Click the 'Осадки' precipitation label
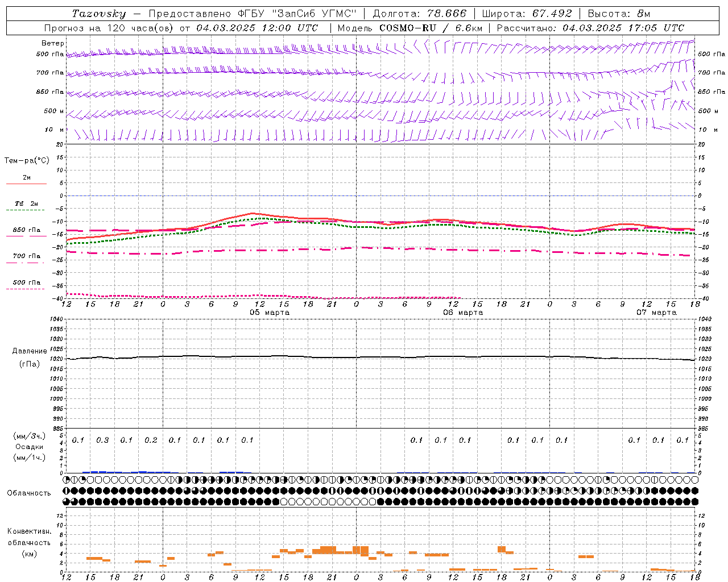The width and height of the screenshot is (728, 582). pyautogui.click(x=30, y=447)
